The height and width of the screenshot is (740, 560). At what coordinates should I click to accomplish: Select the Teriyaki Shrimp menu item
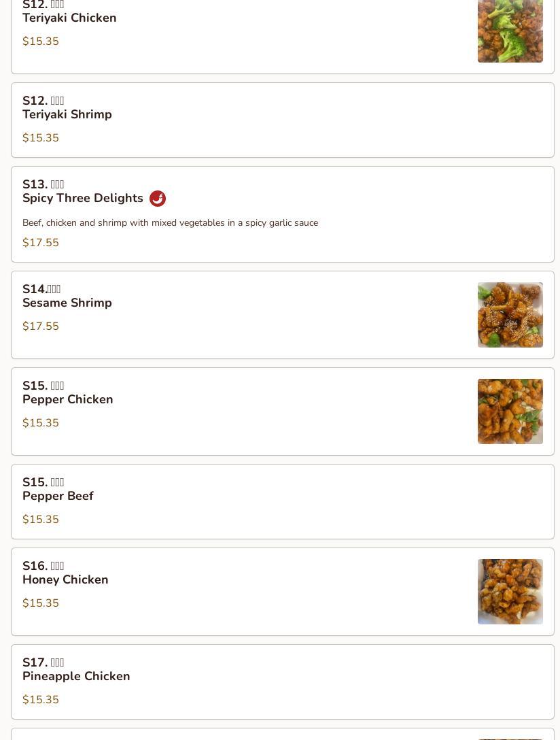(x=282, y=120)
